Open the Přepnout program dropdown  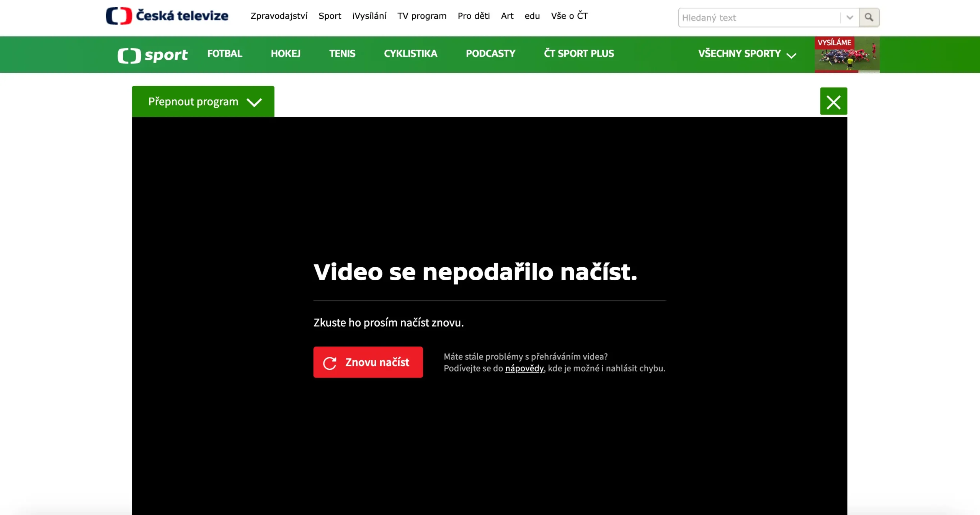pyautogui.click(x=203, y=101)
